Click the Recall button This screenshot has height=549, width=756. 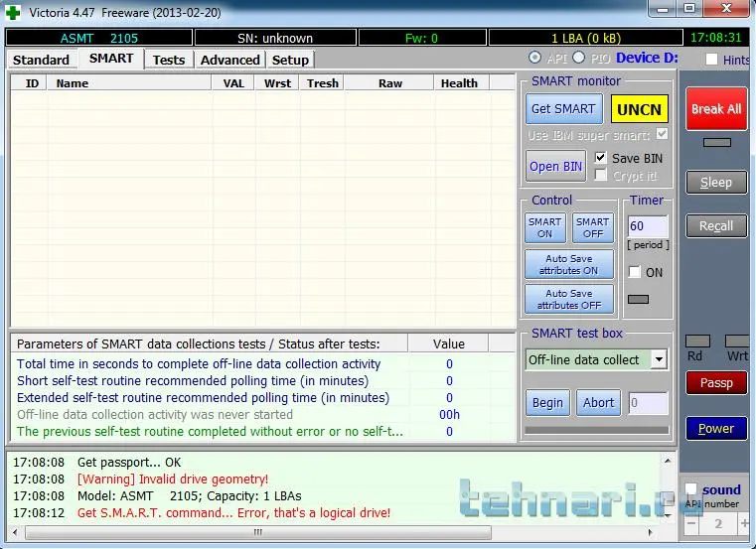click(x=716, y=225)
